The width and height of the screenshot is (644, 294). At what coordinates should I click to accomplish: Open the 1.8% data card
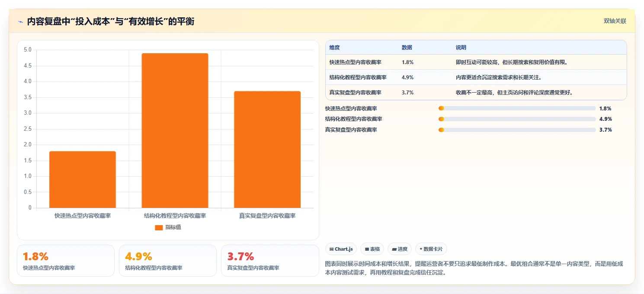[x=66, y=261]
